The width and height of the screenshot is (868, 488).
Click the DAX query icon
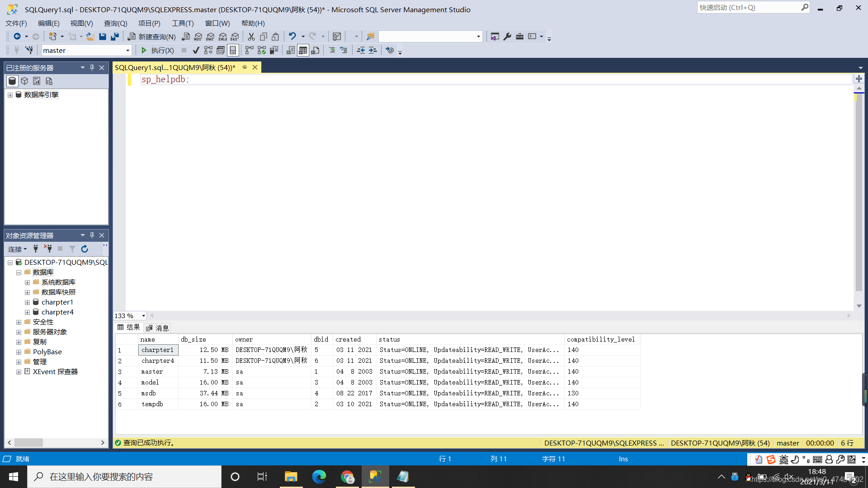tap(235, 37)
